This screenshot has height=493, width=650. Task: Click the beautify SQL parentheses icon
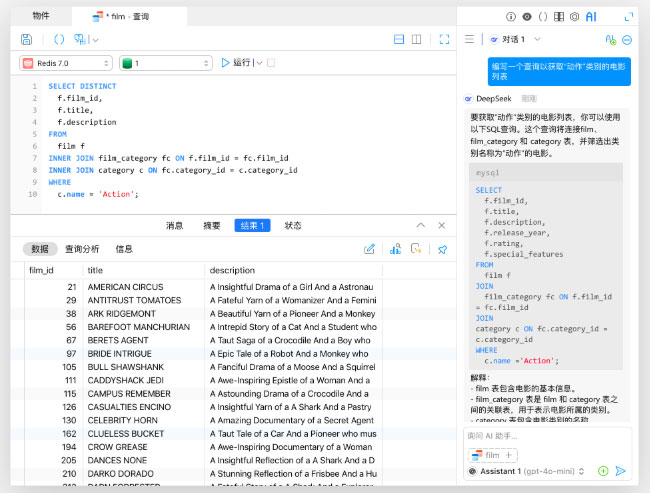59,39
